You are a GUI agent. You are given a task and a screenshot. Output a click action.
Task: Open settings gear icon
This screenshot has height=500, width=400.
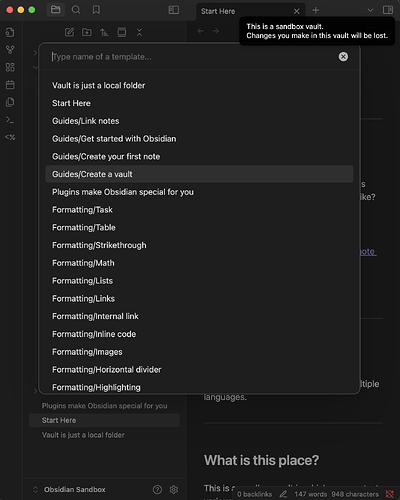[173, 489]
